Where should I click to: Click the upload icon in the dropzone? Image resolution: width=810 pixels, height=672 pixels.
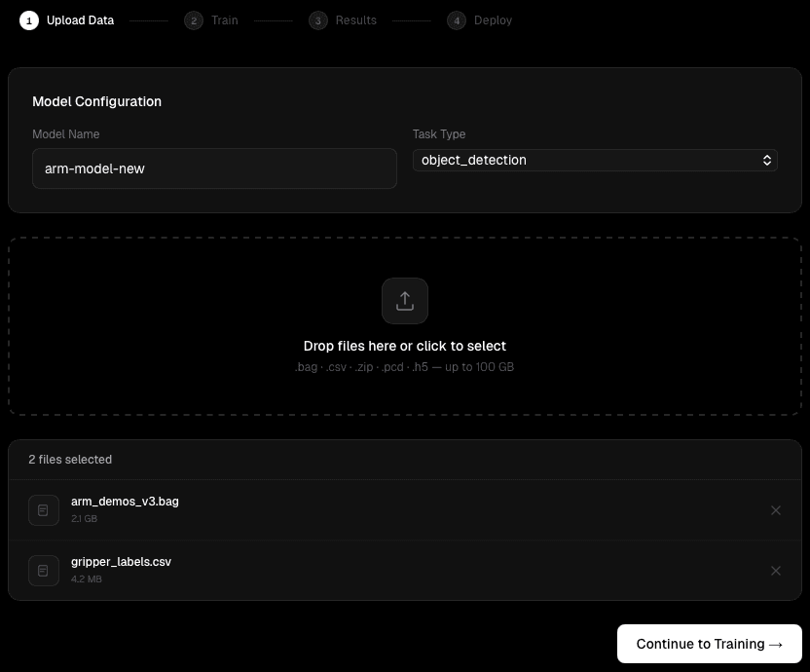(x=405, y=301)
